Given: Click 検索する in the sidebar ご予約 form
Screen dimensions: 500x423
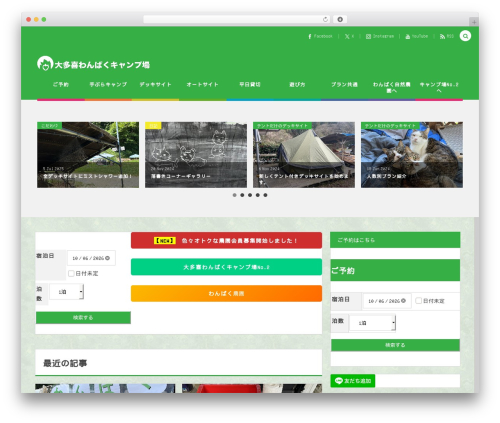Looking at the screenshot, I should click(x=395, y=345).
